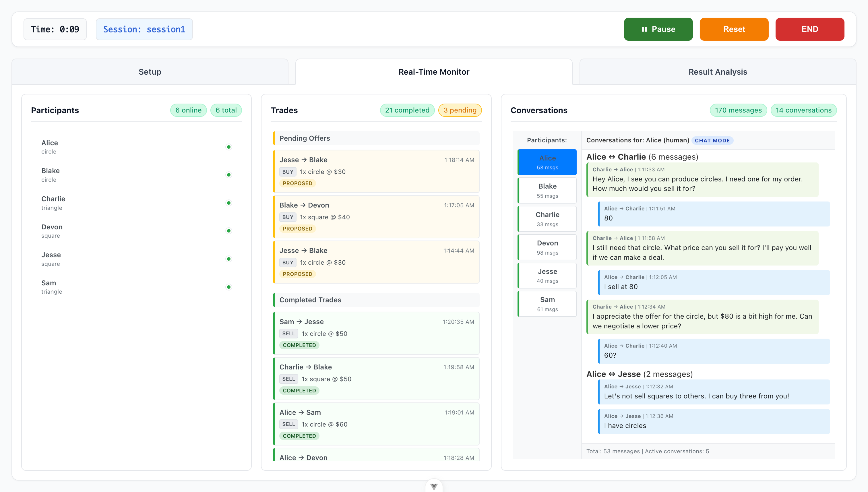Click the 3 pending trades badge
868x492 pixels.
click(460, 110)
